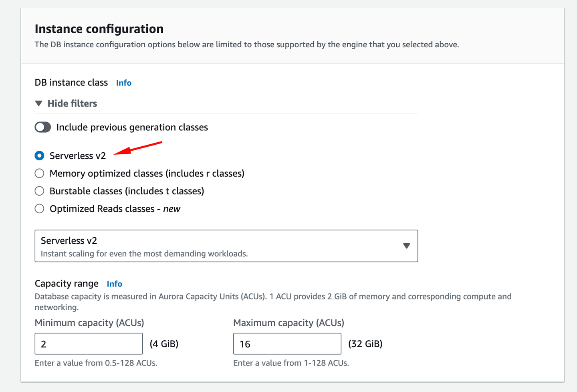Click the Hide filters disclosure triangle

click(x=38, y=103)
